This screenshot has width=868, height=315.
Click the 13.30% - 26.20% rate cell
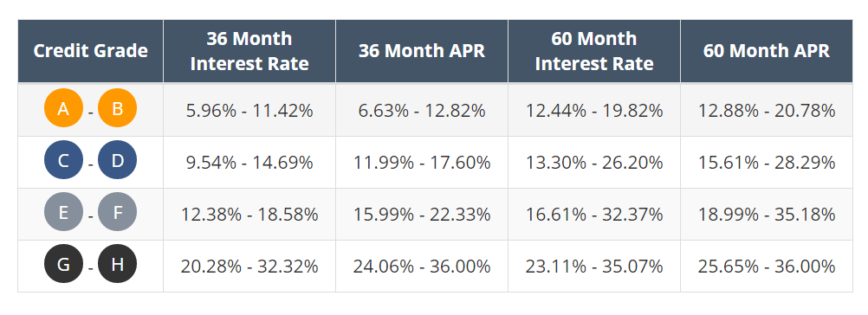coord(594,163)
